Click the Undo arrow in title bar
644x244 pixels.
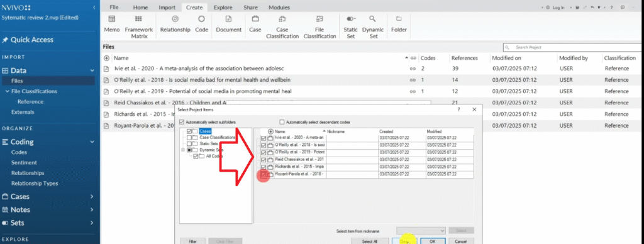coord(592,8)
